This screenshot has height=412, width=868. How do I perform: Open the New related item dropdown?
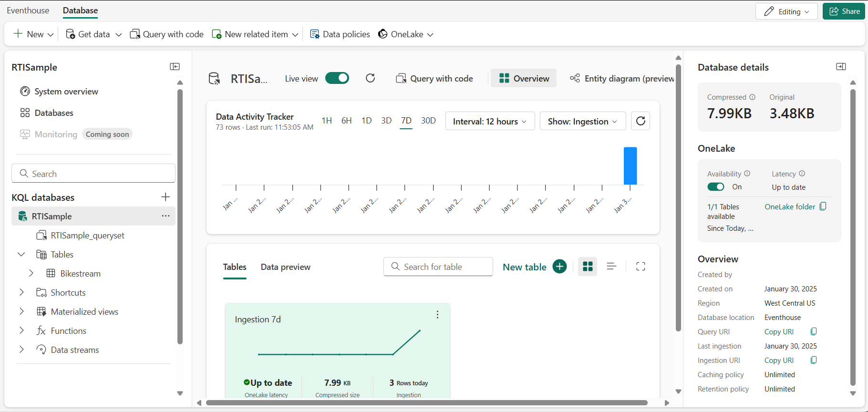click(255, 34)
